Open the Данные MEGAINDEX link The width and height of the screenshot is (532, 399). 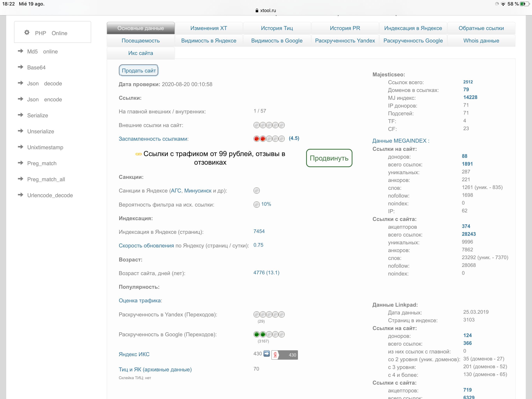click(x=401, y=141)
